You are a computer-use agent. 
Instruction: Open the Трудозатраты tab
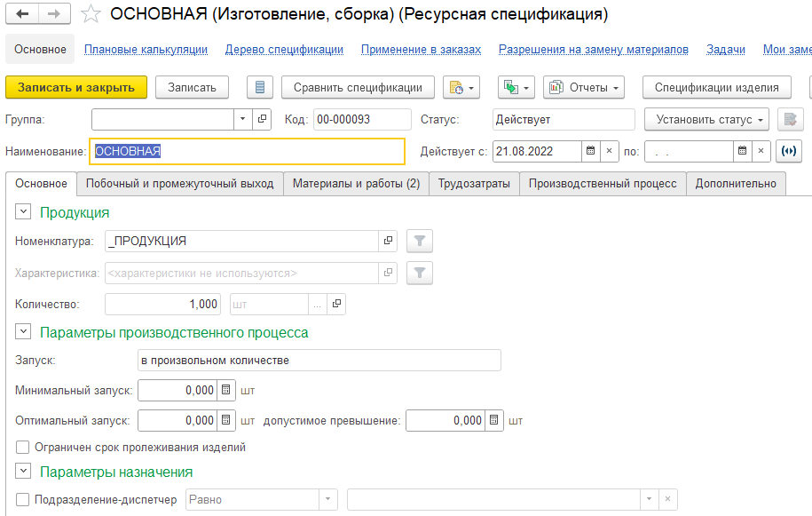click(474, 183)
